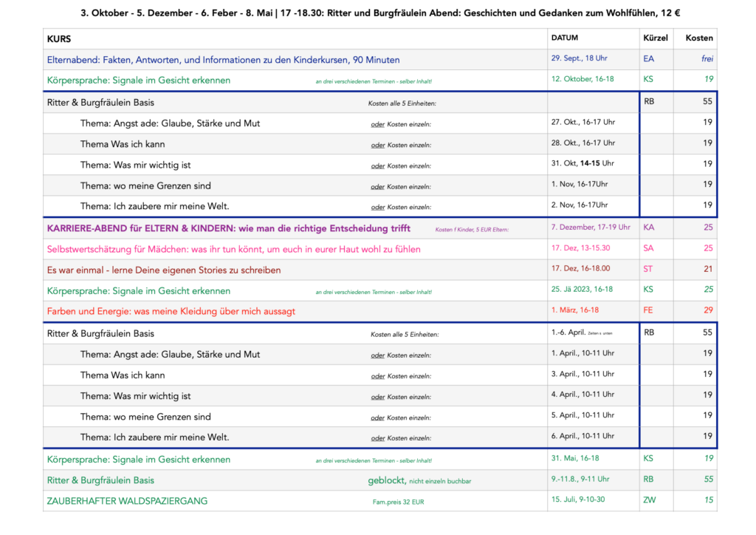This screenshot has width=756, height=535.
Task: Select the "Elternabend: Fakten, Antworten" course title
Action: point(223,60)
